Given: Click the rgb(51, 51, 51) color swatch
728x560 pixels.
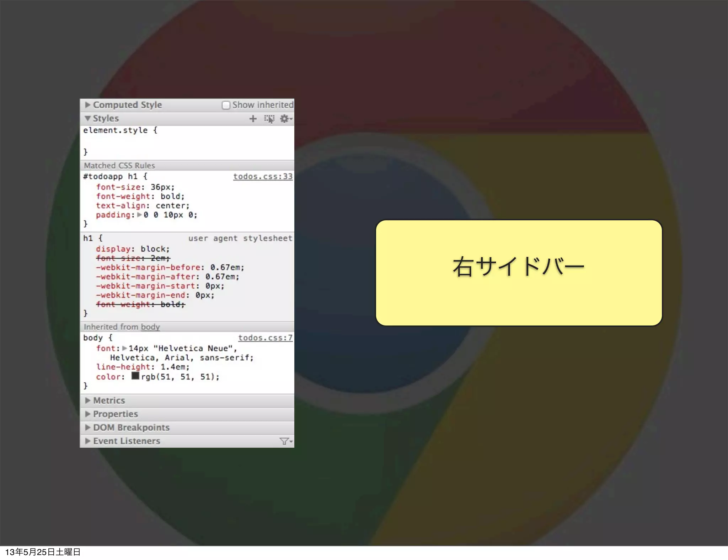Looking at the screenshot, I should click(135, 376).
